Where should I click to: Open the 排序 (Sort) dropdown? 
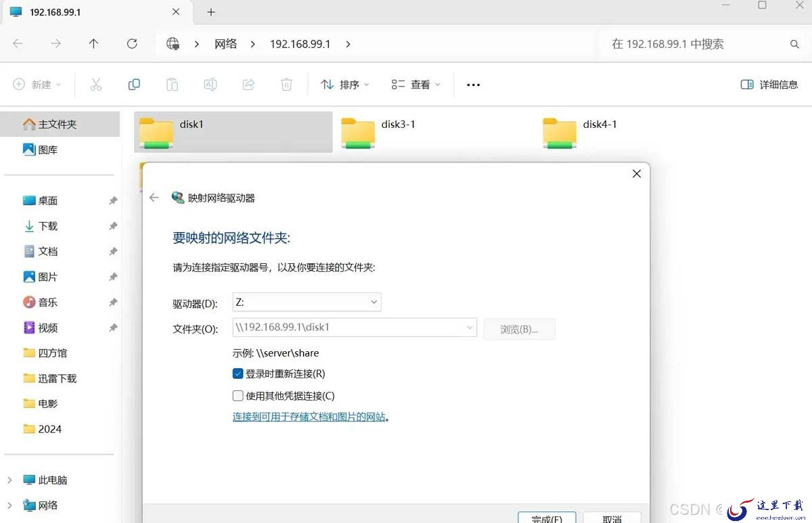click(x=345, y=85)
